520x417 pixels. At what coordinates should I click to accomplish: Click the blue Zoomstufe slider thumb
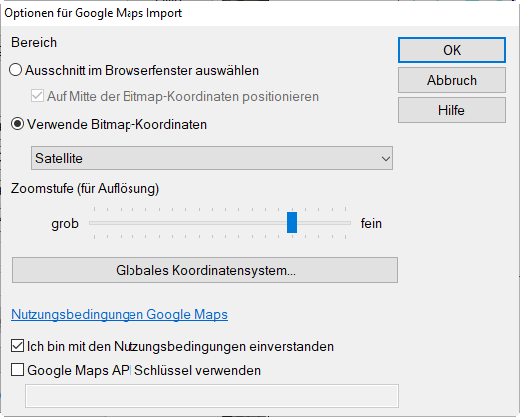(x=292, y=222)
